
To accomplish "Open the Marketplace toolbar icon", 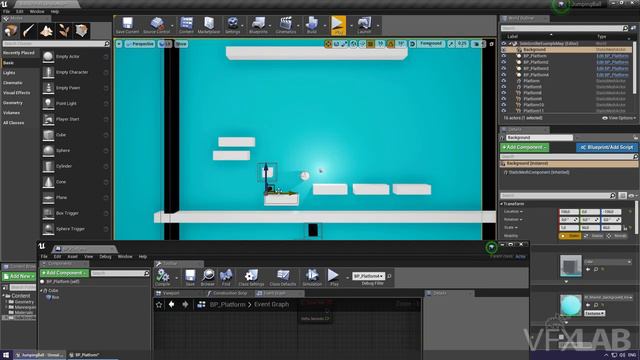I will point(209,25).
